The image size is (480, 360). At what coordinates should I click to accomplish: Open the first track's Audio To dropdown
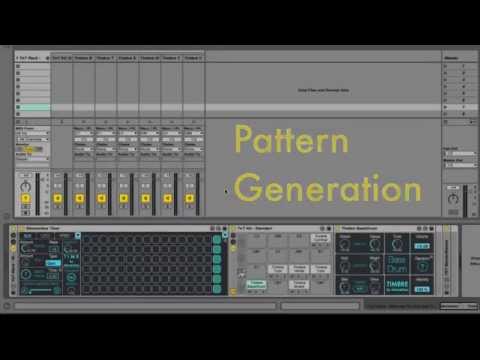(33, 159)
